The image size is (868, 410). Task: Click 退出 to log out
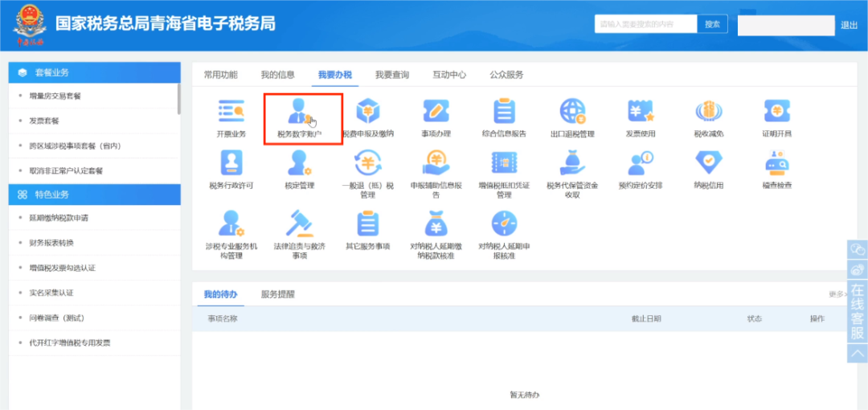850,25
